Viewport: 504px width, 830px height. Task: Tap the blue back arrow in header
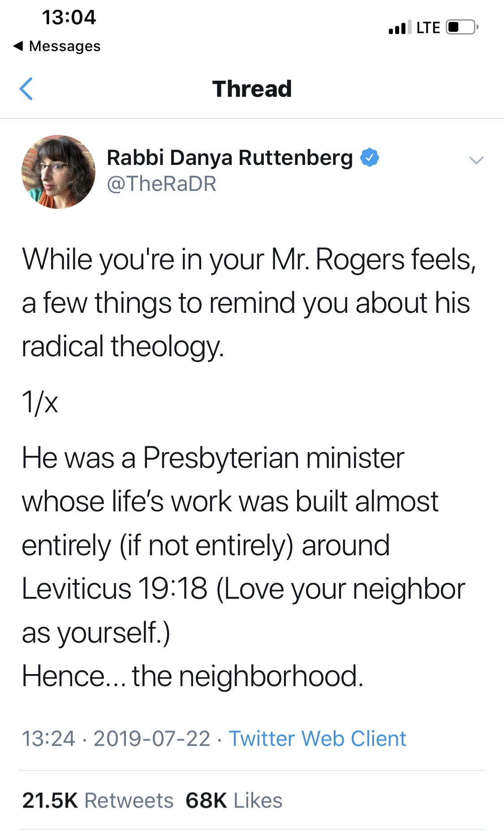(26, 89)
